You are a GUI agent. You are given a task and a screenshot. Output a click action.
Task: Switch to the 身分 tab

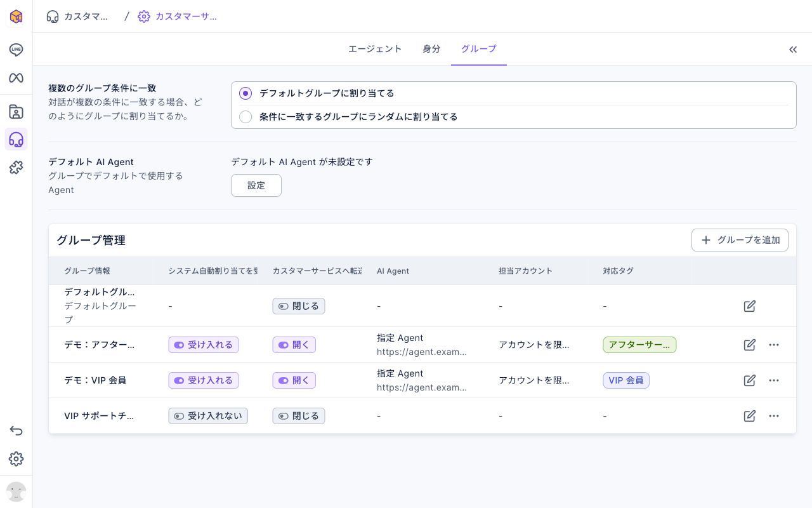tap(431, 49)
